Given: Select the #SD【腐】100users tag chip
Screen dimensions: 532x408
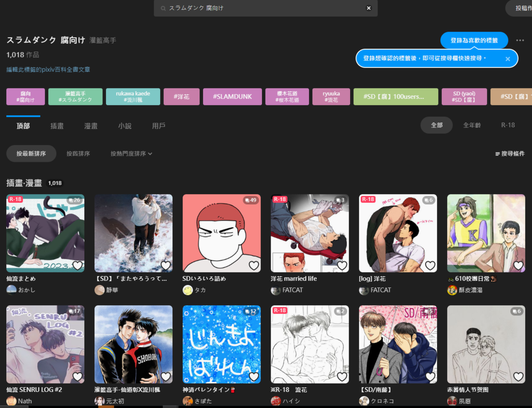Looking at the screenshot, I should tap(395, 97).
